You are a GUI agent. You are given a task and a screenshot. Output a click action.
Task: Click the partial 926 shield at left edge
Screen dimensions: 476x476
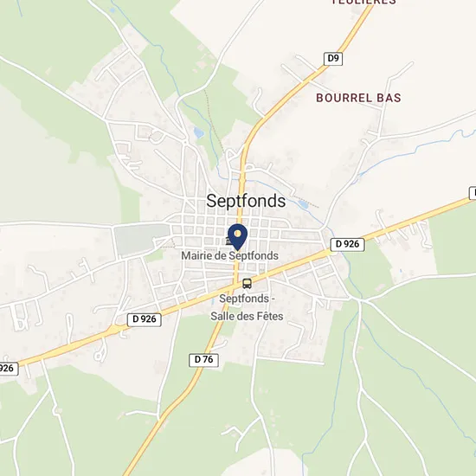pos(9,369)
